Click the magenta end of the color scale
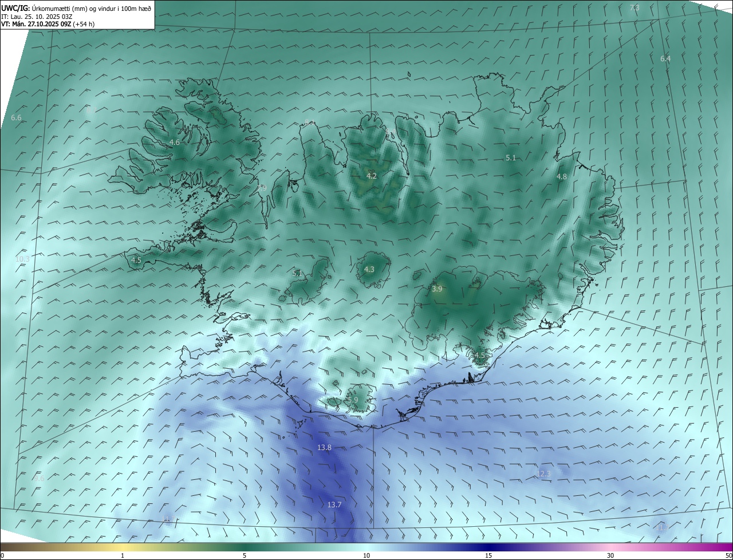 [x=724, y=547]
